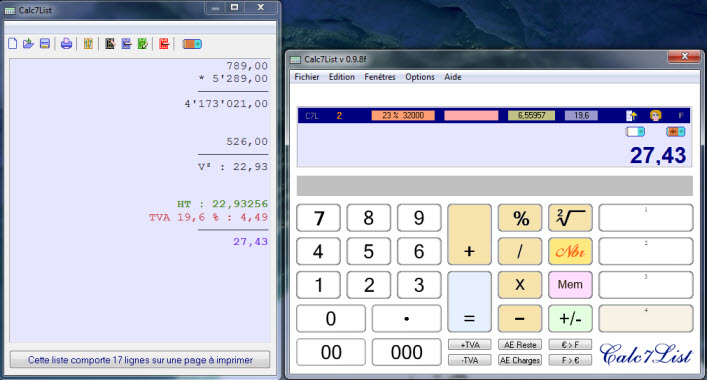Click the face icon in blue bar

tap(655, 115)
